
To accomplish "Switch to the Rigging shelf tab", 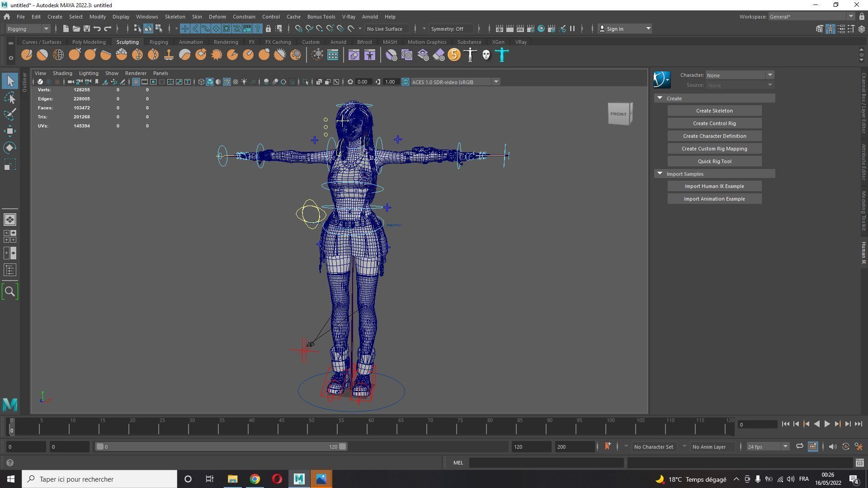I will point(159,42).
